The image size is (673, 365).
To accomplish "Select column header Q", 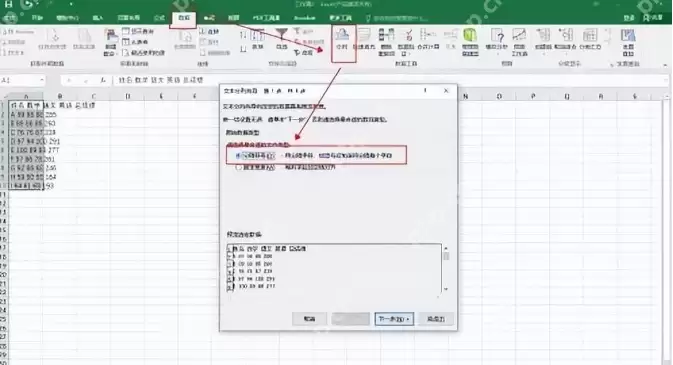I will click(567, 97).
